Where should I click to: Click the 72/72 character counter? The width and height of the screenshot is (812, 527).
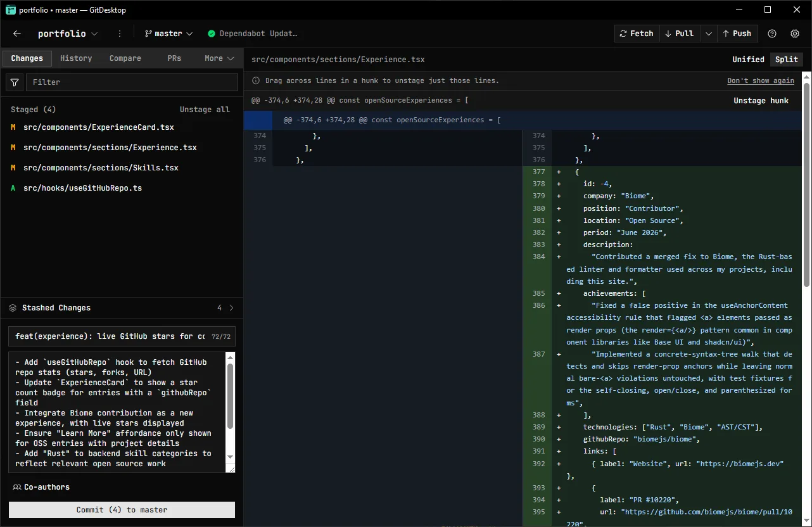click(221, 337)
